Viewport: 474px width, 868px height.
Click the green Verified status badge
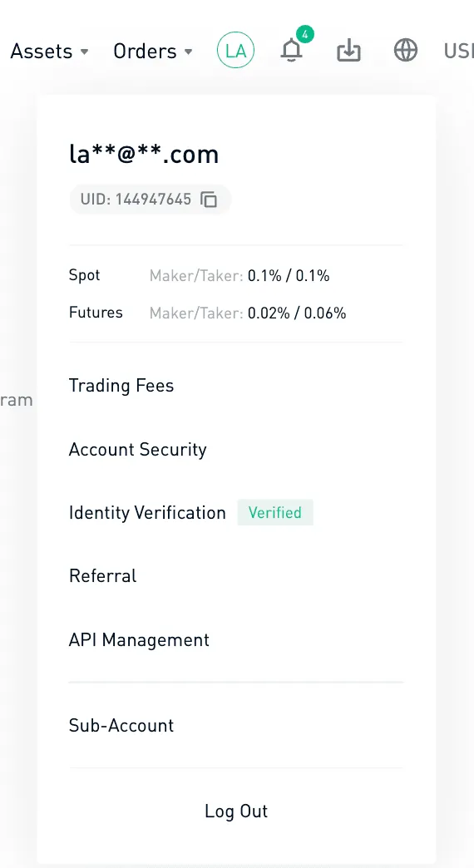coord(275,513)
